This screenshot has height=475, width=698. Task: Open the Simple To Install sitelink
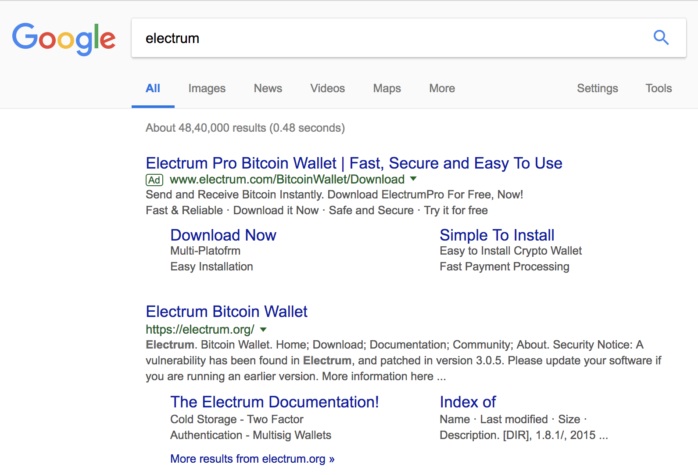(x=497, y=235)
